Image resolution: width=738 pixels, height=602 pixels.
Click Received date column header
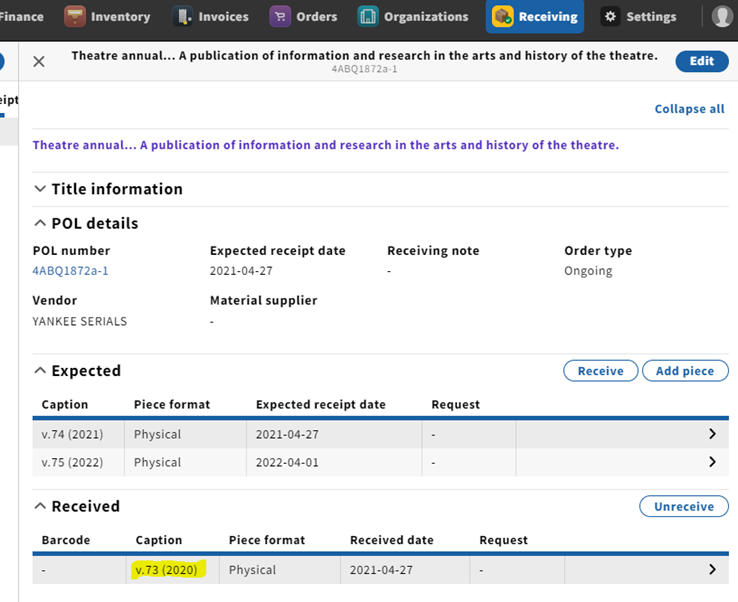tap(392, 540)
